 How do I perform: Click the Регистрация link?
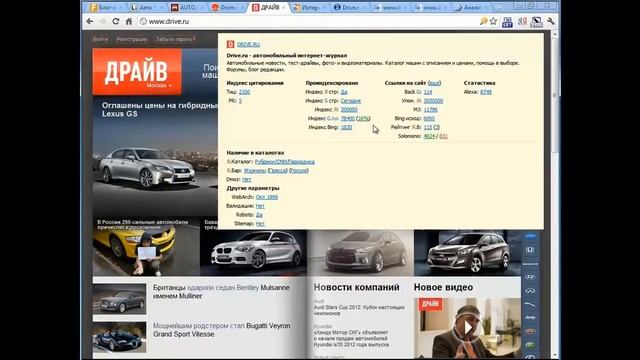pyautogui.click(x=131, y=39)
